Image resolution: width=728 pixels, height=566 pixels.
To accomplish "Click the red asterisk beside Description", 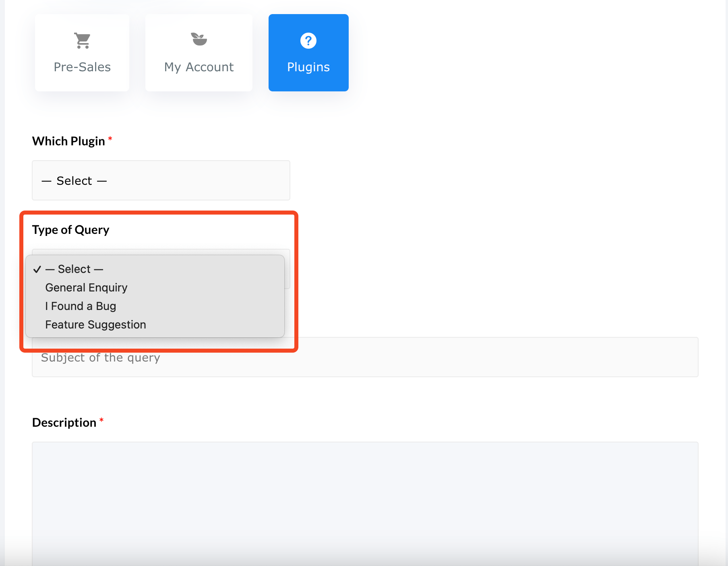I will 101,421.
